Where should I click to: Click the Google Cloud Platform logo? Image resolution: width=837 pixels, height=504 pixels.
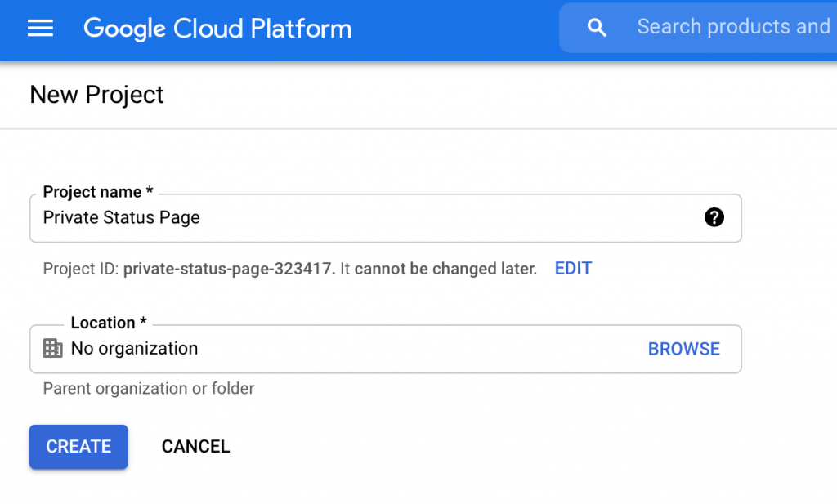[x=217, y=29]
